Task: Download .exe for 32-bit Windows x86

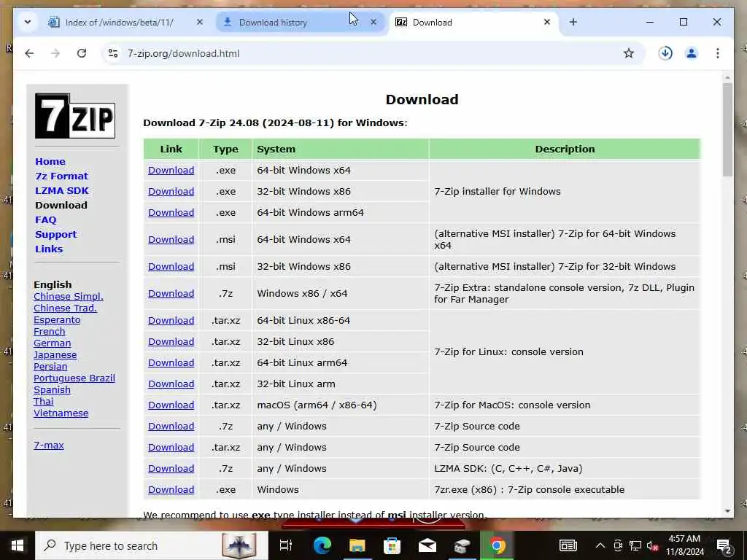Action: (x=171, y=192)
